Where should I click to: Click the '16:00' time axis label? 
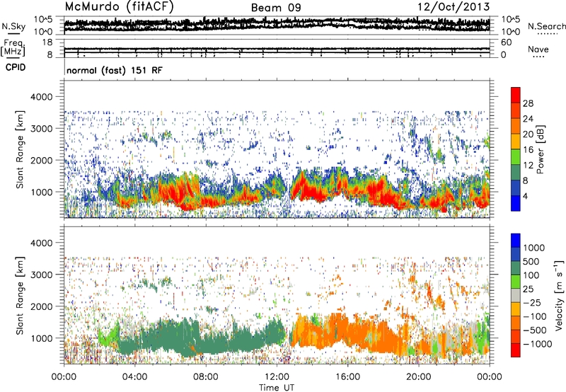coord(347,377)
